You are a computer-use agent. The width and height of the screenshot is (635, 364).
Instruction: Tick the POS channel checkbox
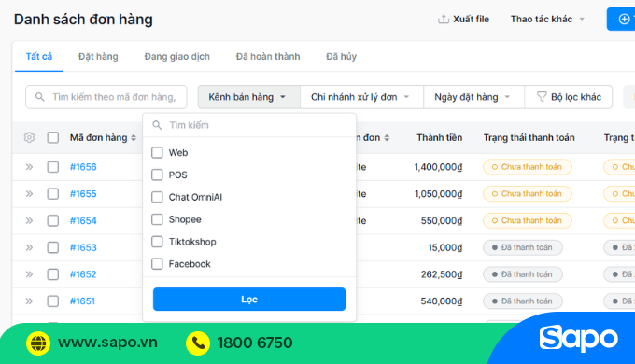[157, 175]
